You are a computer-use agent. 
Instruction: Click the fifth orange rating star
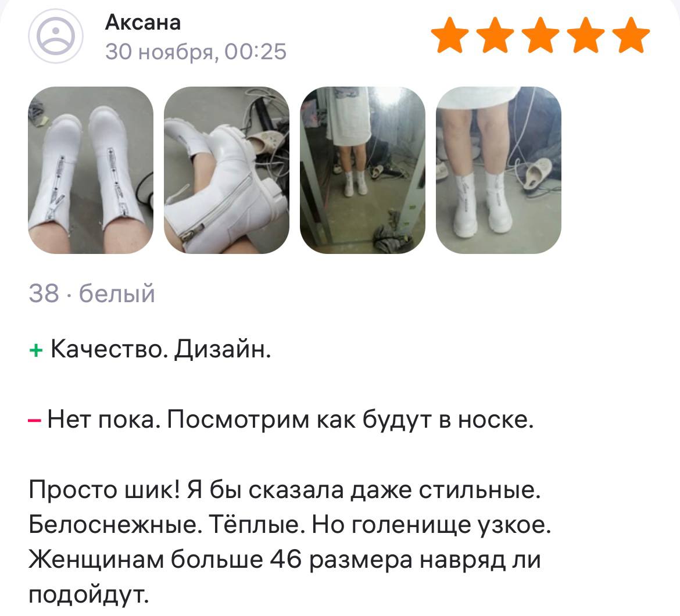631,35
